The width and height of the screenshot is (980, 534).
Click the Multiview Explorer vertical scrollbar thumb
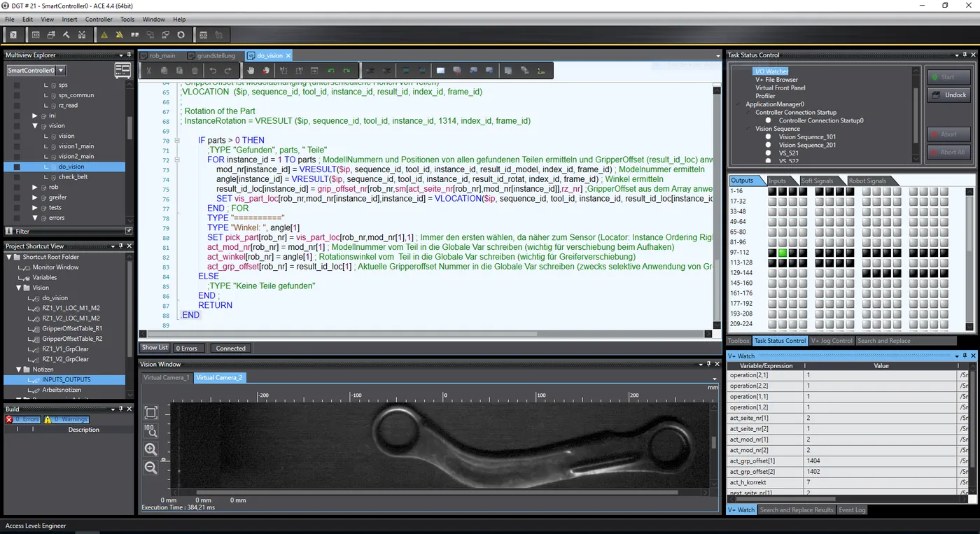click(129, 128)
